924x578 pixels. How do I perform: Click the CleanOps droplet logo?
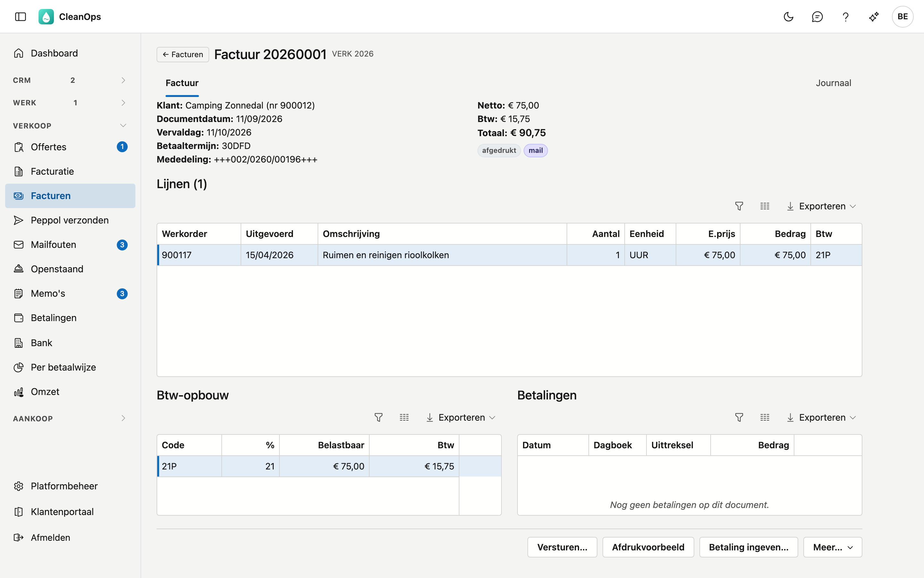pyautogui.click(x=46, y=16)
